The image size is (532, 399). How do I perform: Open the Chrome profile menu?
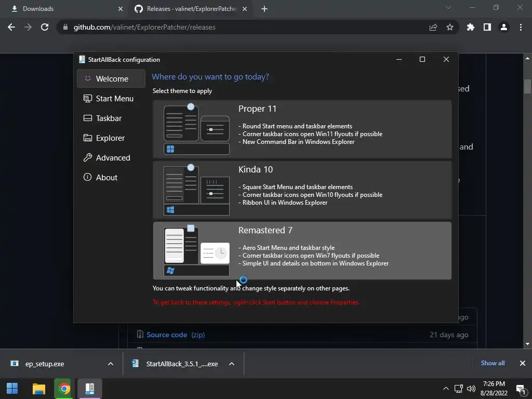pos(504,27)
